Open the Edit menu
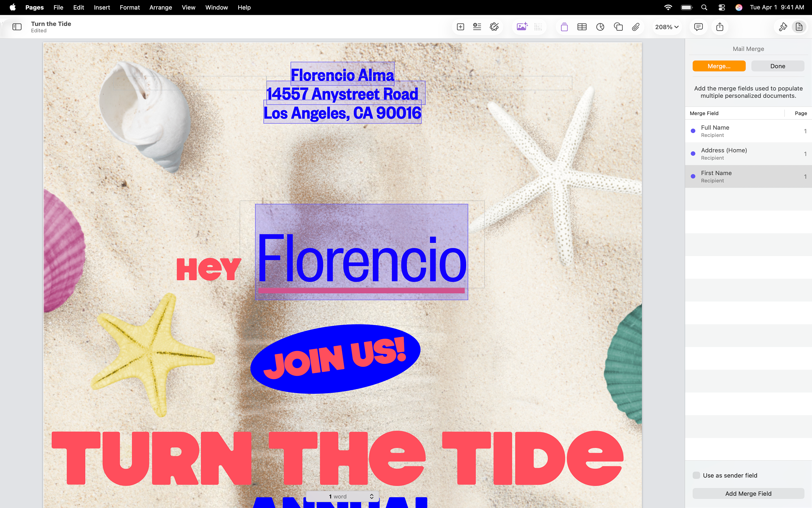 (78, 7)
